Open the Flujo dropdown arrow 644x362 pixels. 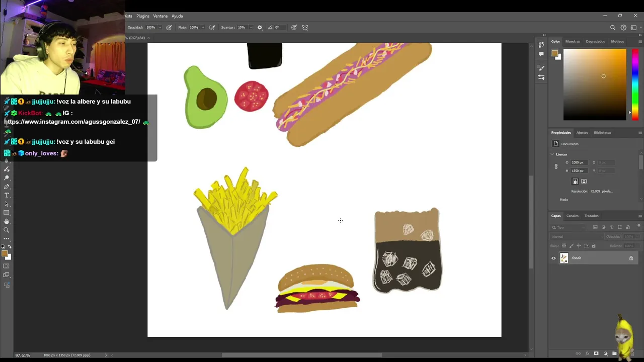(x=202, y=27)
